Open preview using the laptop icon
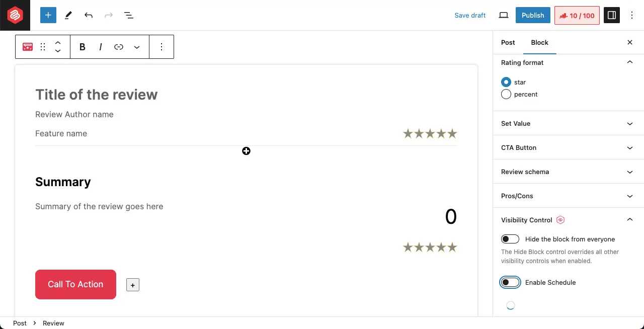The image size is (644, 329). [504, 15]
